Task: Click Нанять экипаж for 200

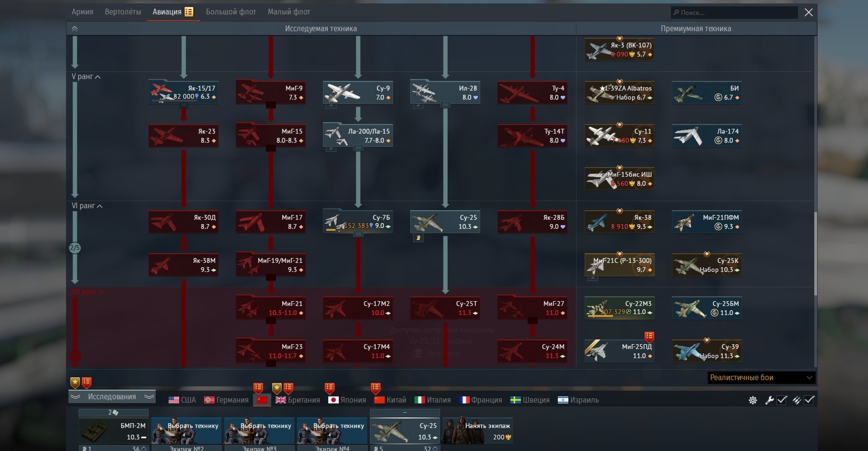Action: coord(478,431)
